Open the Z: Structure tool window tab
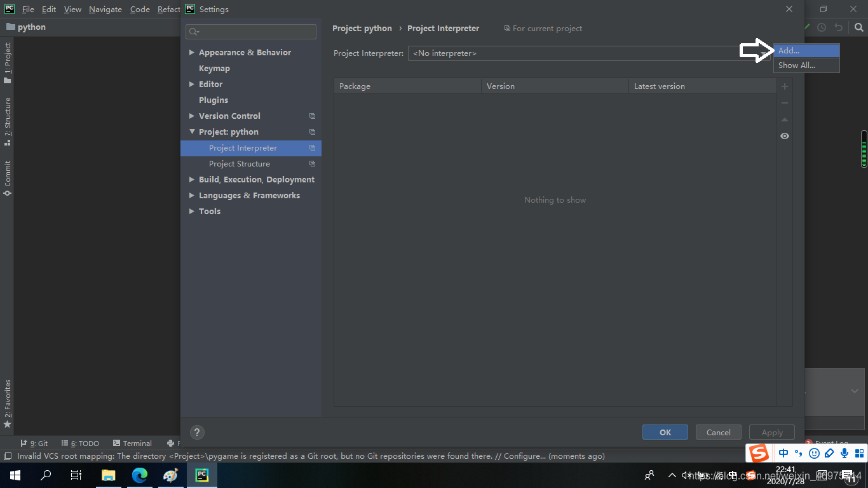868x488 pixels. click(8, 121)
